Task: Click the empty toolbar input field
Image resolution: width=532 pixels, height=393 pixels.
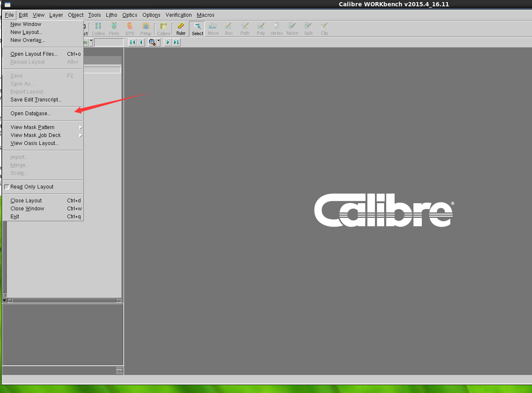Action: click(x=109, y=42)
